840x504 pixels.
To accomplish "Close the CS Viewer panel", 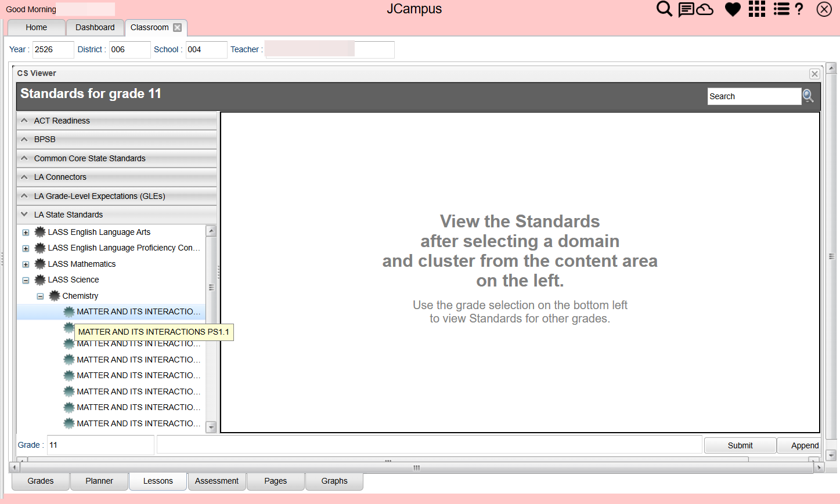I will coord(814,74).
